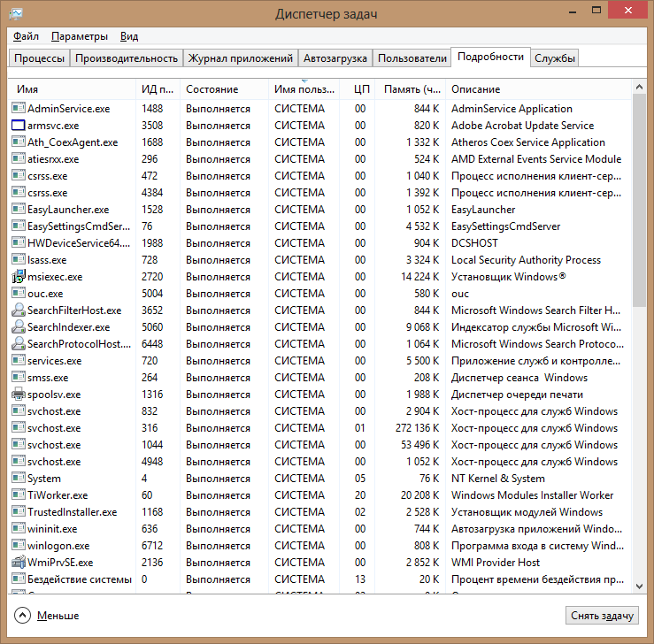654x644 pixels.
Task: Click the winlogon.exe icon
Action: point(19,545)
